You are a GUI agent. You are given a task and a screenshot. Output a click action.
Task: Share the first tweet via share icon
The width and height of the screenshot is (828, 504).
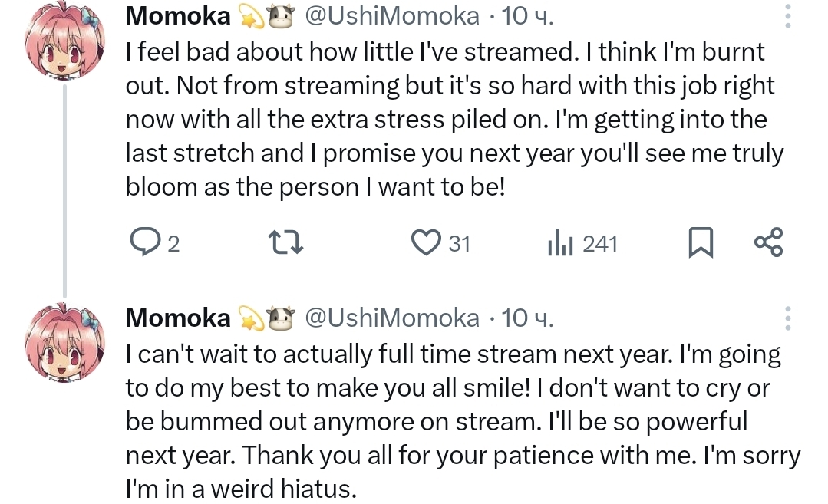point(768,242)
